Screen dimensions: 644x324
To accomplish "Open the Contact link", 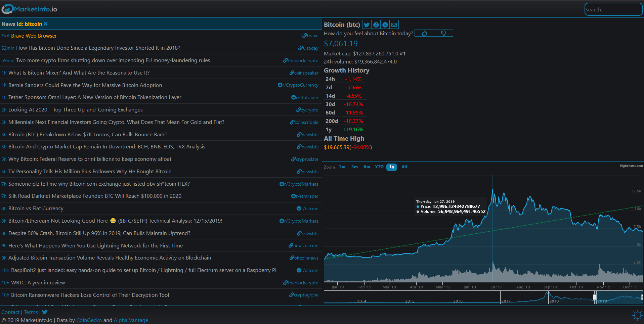I will [10, 312].
